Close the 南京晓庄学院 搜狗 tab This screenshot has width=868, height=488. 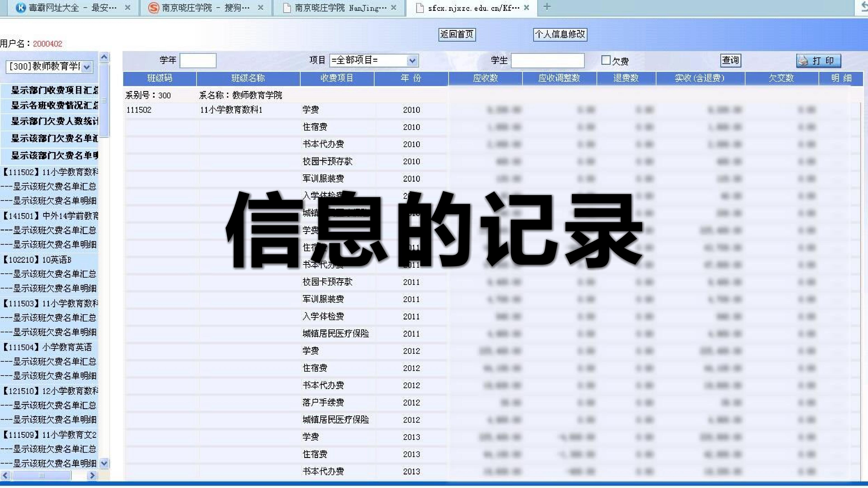coord(260,7)
